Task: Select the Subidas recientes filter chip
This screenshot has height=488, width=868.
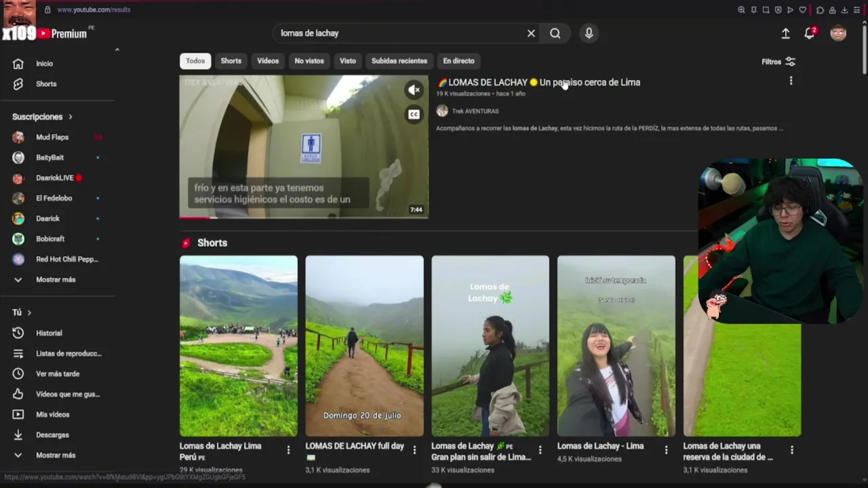Action: (399, 61)
